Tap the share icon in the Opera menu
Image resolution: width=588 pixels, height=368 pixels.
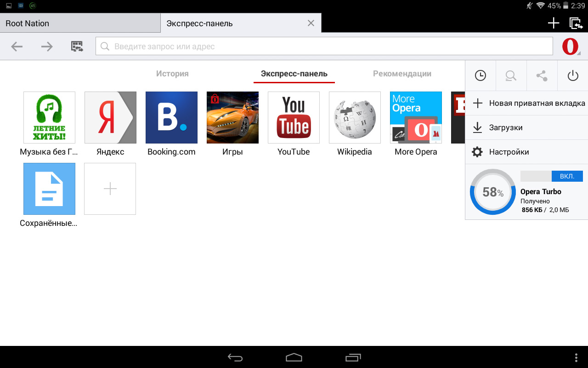pos(542,75)
